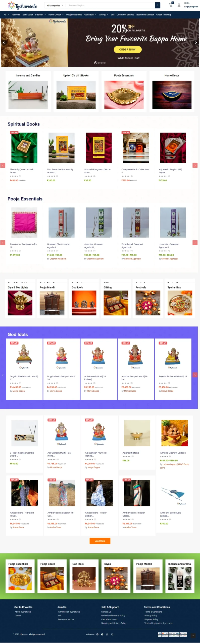Click the Load More button

click(x=100, y=541)
